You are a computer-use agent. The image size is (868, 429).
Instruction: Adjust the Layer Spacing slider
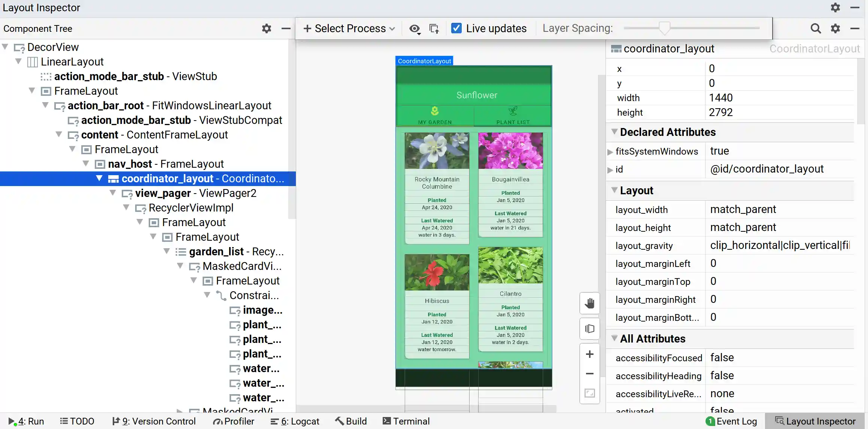665,28
